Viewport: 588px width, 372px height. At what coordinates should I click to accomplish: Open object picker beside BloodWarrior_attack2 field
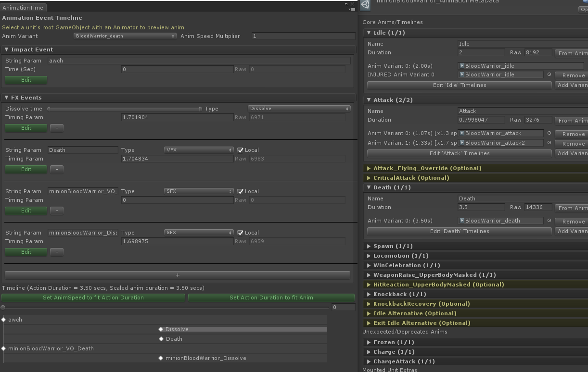[x=549, y=143]
